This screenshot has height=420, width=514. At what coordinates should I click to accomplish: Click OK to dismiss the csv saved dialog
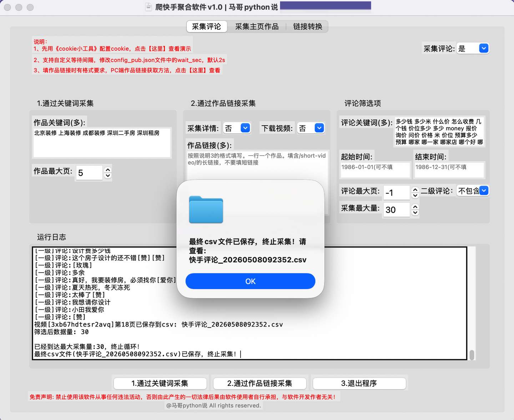[x=250, y=281]
